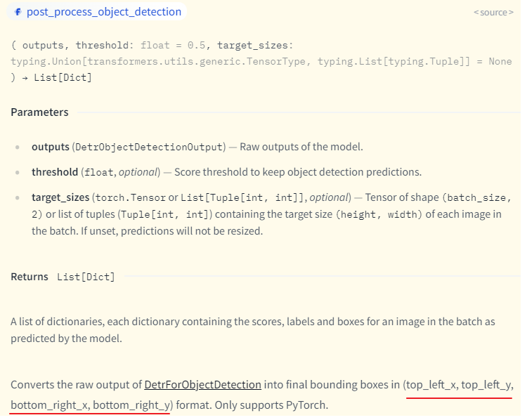Screen dimensions: 527x420
Task: Click 'List[Dict]' next to Returns heading
Action: [x=86, y=277]
